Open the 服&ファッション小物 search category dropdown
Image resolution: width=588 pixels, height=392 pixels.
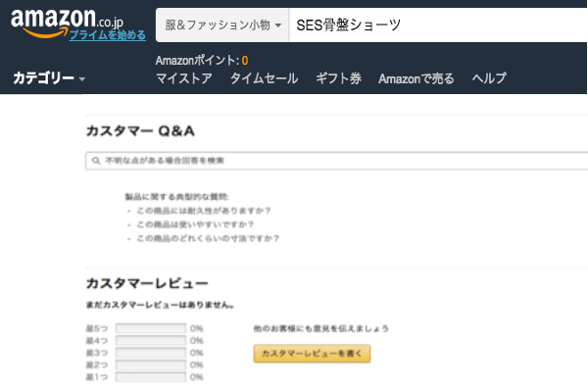tap(222, 25)
